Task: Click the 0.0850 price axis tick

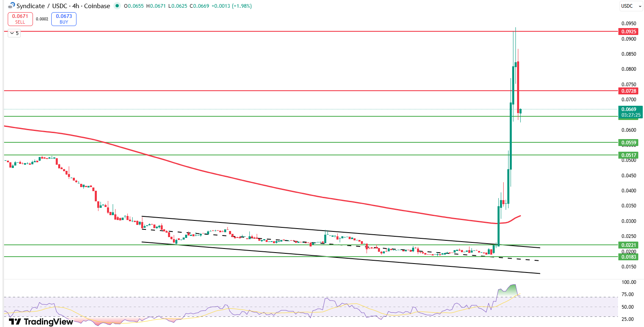Action: click(x=629, y=54)
